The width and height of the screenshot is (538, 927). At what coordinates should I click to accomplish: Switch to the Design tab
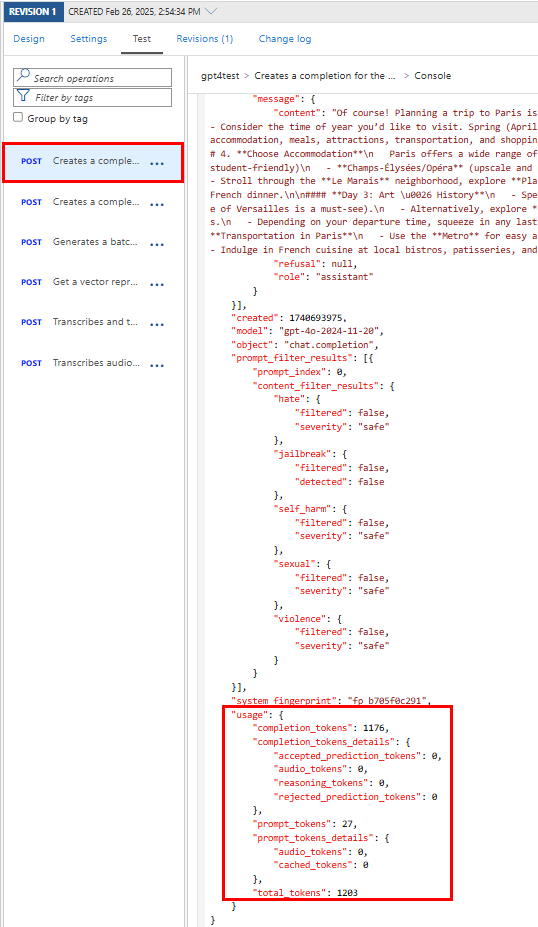coord(29,38)
